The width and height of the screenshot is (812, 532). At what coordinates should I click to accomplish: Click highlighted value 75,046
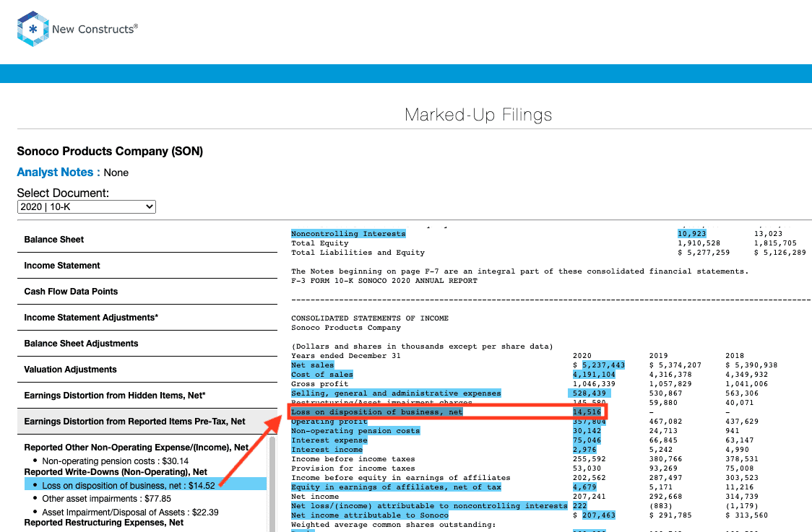pos(587,440)
